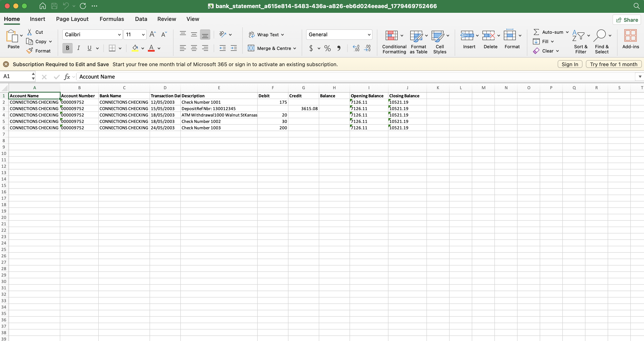The width and height of the screenshot is (644, 341).
Task: Open Sort & Filter
Action: (x=581, y=42)
